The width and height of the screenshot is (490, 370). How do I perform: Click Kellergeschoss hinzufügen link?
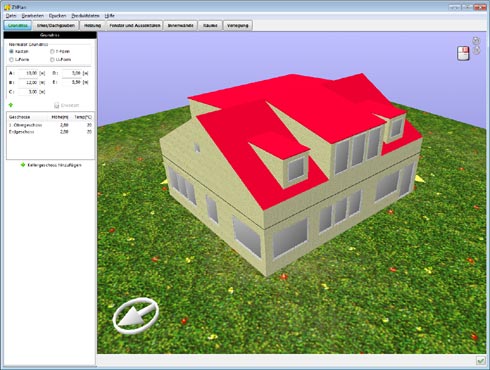[x=54, y=165]
